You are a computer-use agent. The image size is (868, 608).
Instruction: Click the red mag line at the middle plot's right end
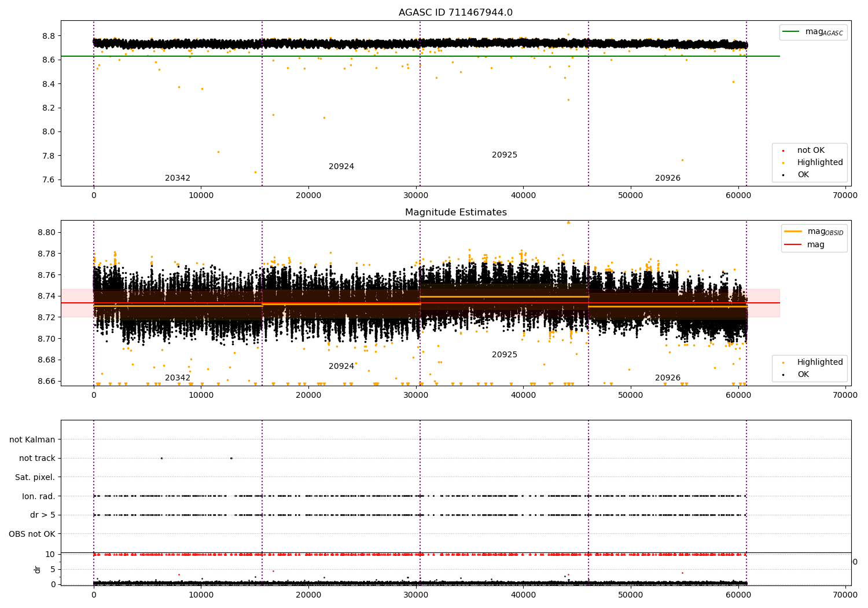[x=764, y=303]
